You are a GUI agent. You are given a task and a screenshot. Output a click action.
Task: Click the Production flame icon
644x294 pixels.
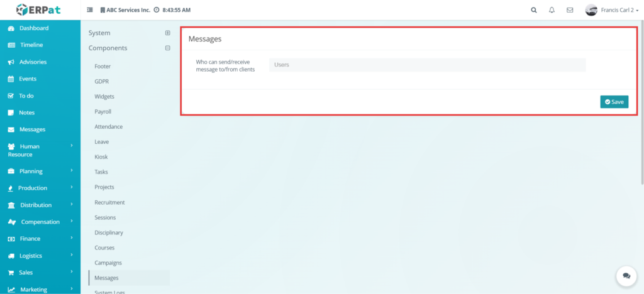click(x=10, y=188)
